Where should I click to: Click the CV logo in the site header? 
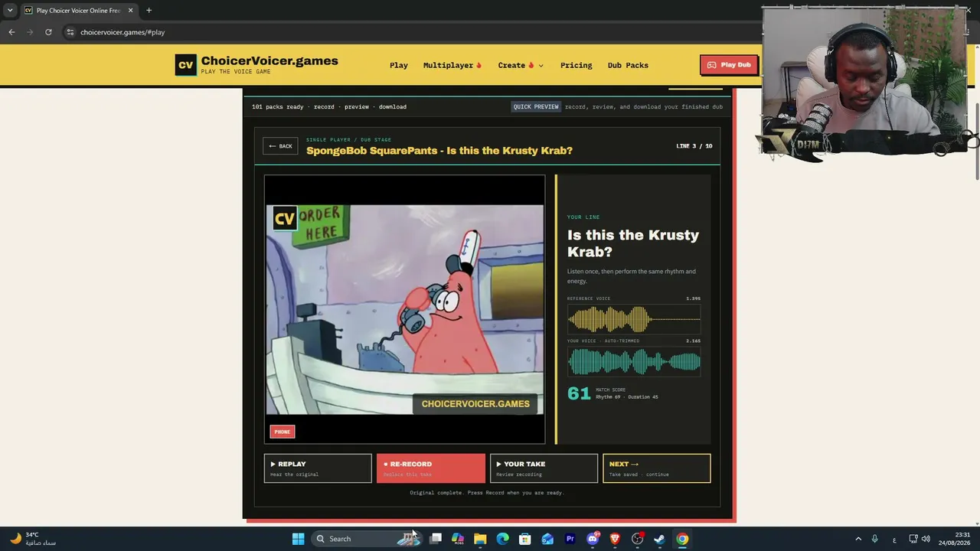[185, 65]
